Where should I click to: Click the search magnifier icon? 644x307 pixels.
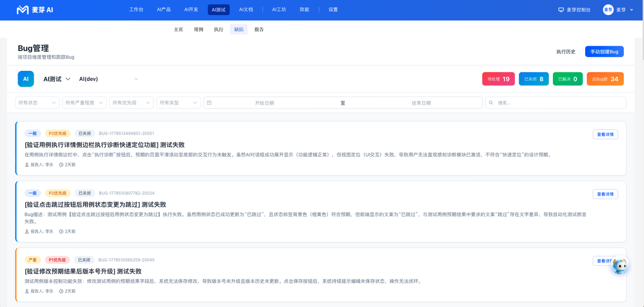(x=491, y=103)
